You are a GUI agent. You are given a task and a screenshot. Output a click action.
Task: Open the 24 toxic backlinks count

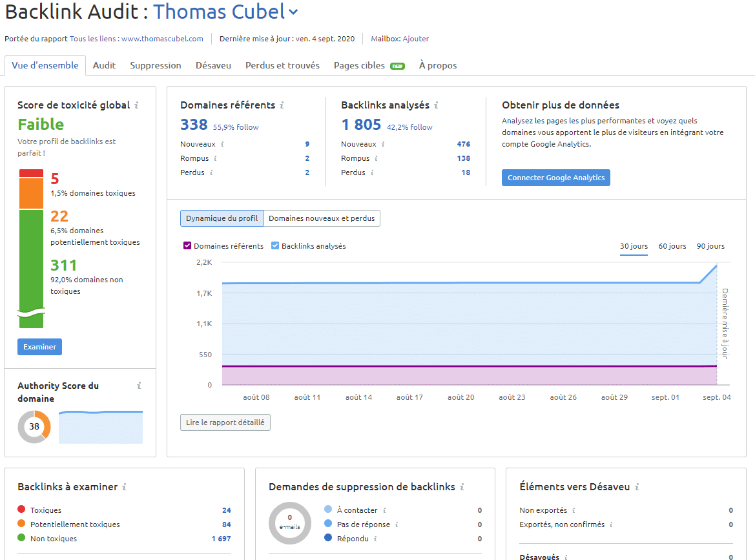click(x=226, y=510)
